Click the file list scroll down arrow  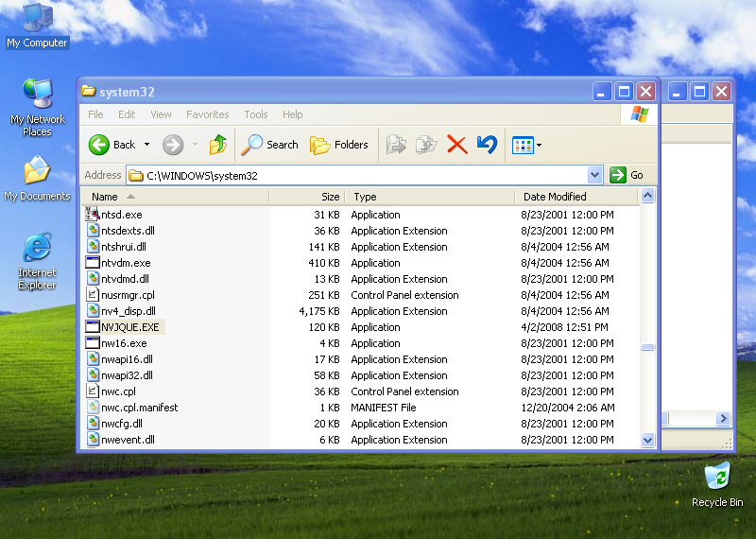point(647,440)
